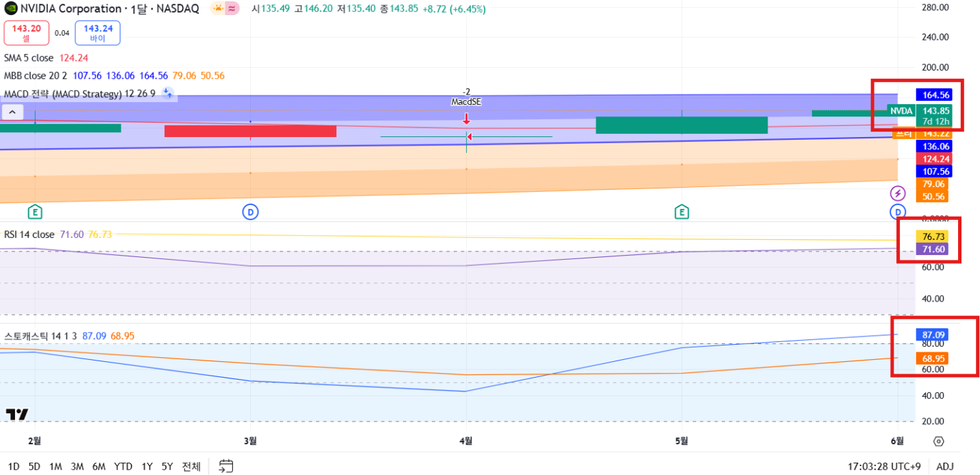Click the 71.60 purple RSI label

(x=933, y=249)
